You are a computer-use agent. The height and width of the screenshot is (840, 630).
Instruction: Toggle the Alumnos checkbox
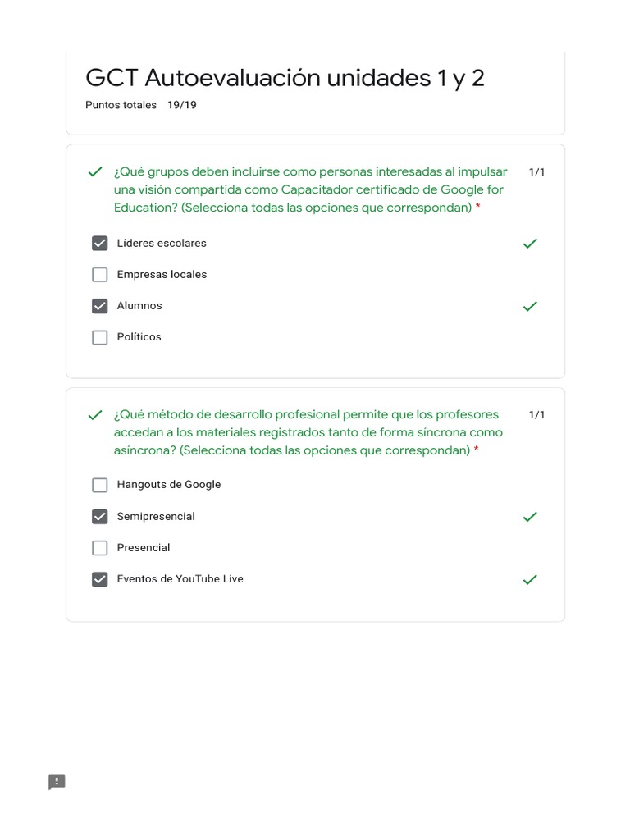click(x=100, y=306)
